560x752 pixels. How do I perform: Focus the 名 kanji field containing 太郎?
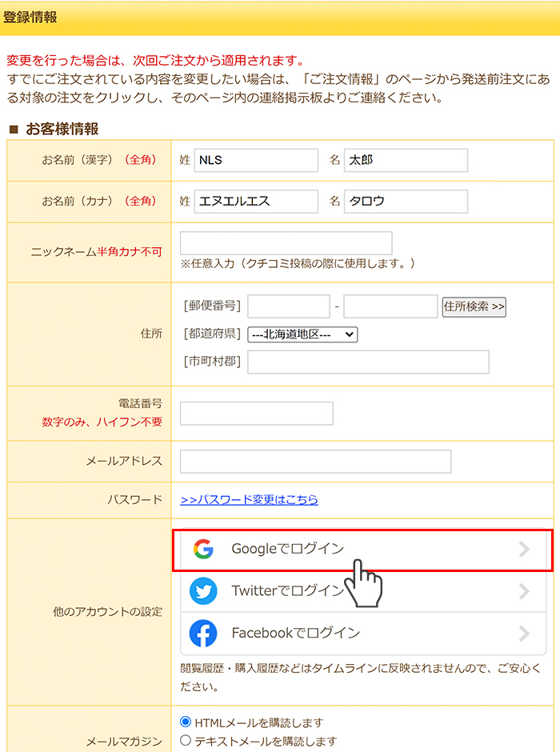coord(406,160)
